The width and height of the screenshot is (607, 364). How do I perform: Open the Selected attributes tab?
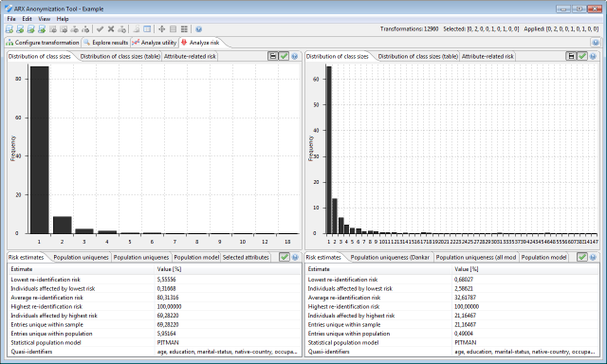[x=246, y=257]
